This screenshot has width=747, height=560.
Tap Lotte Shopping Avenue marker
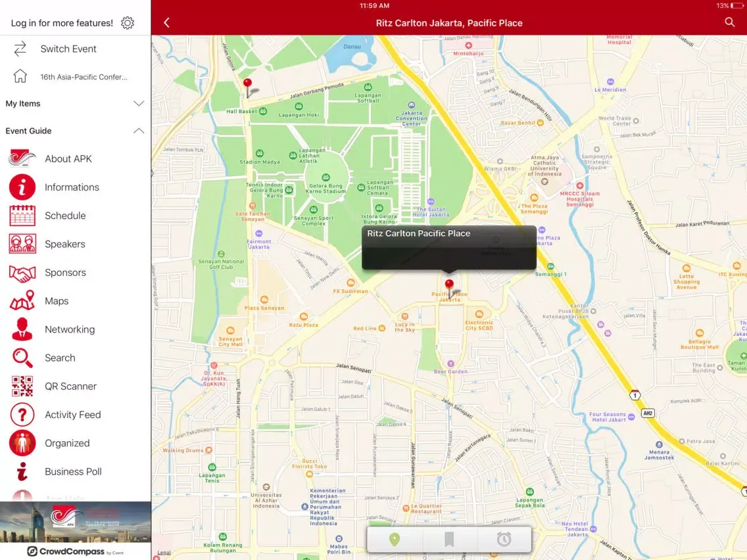(687, 268)
